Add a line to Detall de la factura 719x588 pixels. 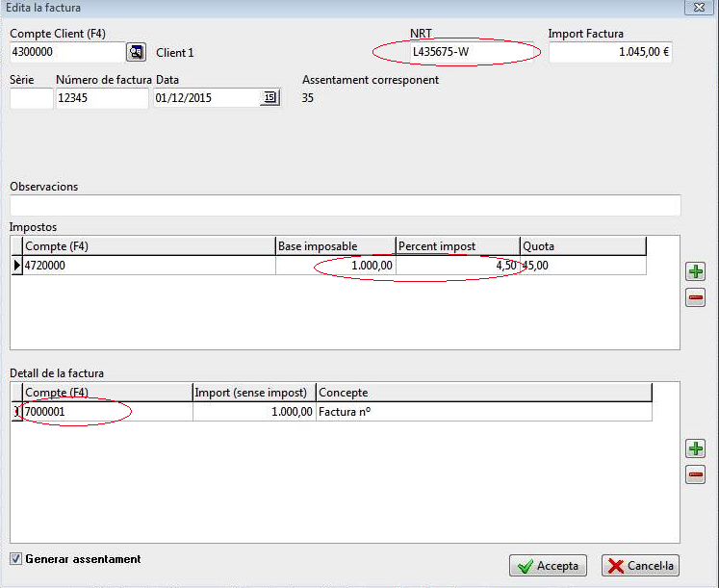695,448
